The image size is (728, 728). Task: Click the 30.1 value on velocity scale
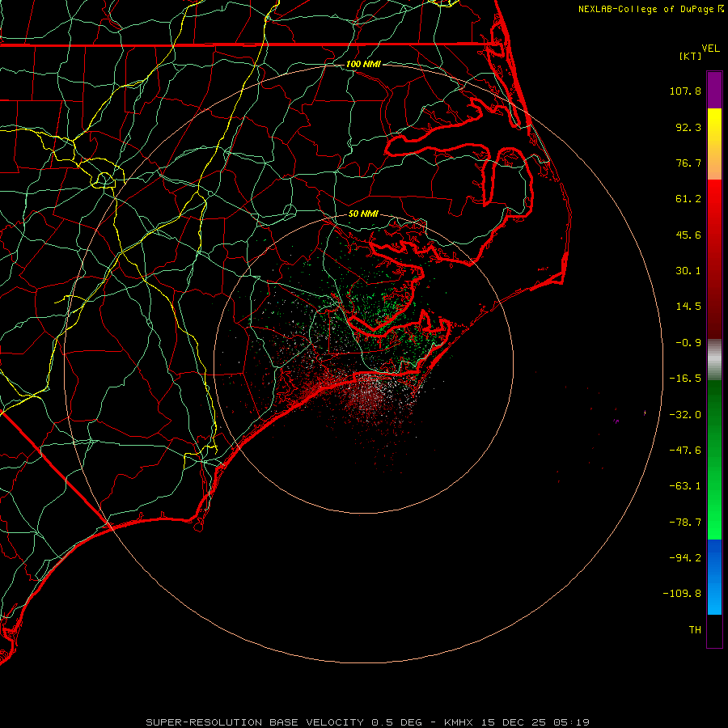(x=688, y=271)
